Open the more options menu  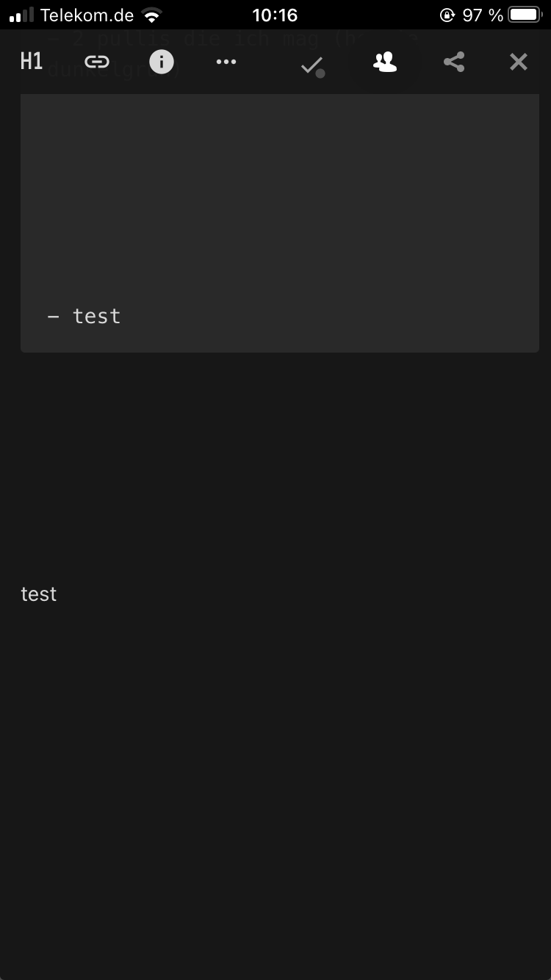[x=226, y=62]
